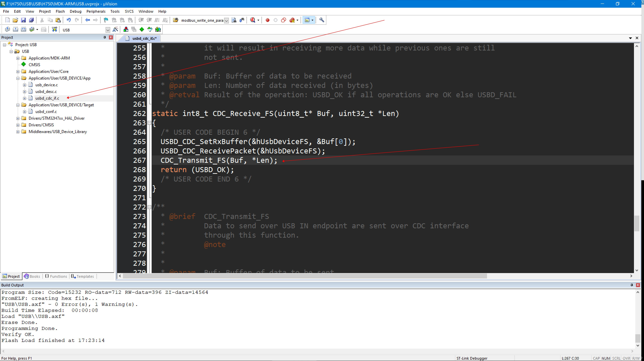Open the File menu
Image resolution: width=644 pixels, height=361 pixels.
pyautogui.click(x=6, y=11)
